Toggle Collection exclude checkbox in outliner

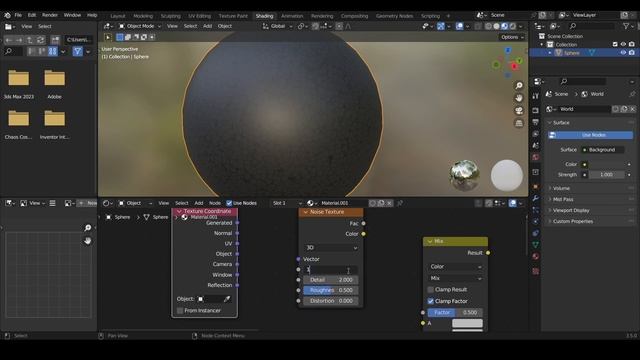click(615, 44)
